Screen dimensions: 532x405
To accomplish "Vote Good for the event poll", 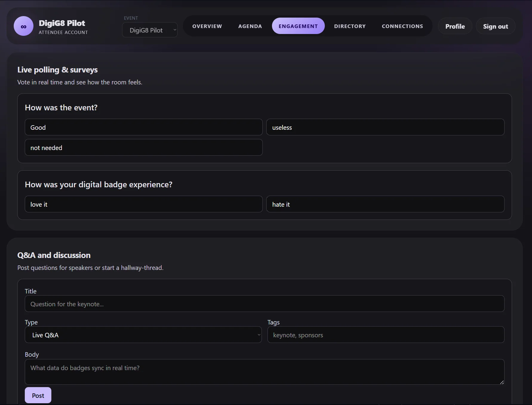I will coord(144,127).
